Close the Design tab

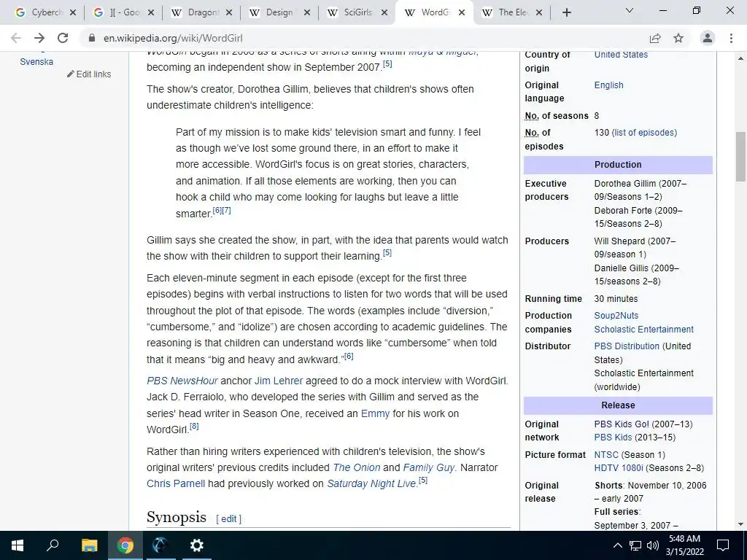[307, 13]
